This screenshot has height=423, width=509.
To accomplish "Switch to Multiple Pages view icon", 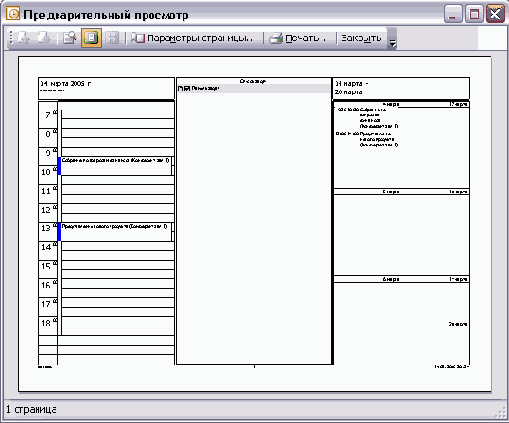I will coord(112,38).
